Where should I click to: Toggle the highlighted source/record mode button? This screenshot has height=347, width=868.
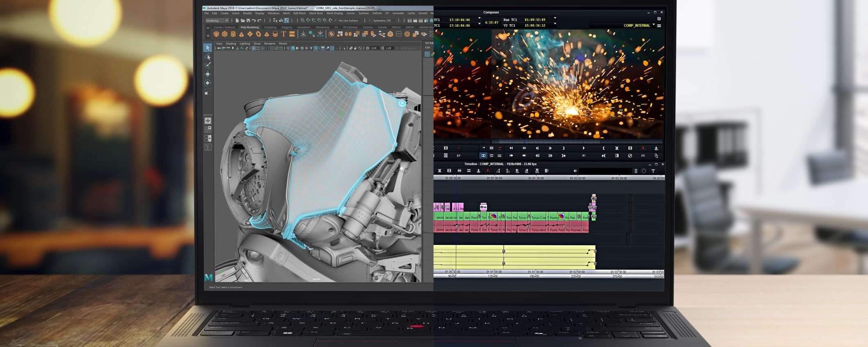[x=483, y=155]
